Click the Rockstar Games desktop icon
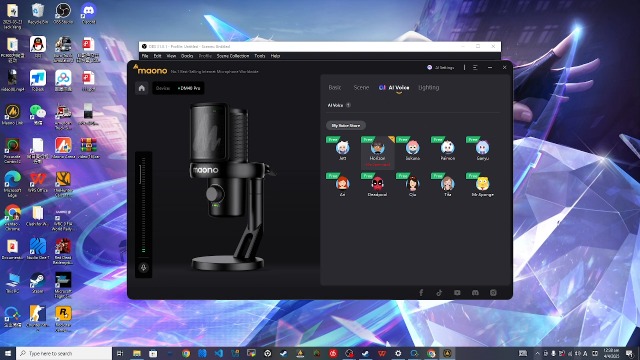Screen dimensions: 640x360 (x=63, y=318)
